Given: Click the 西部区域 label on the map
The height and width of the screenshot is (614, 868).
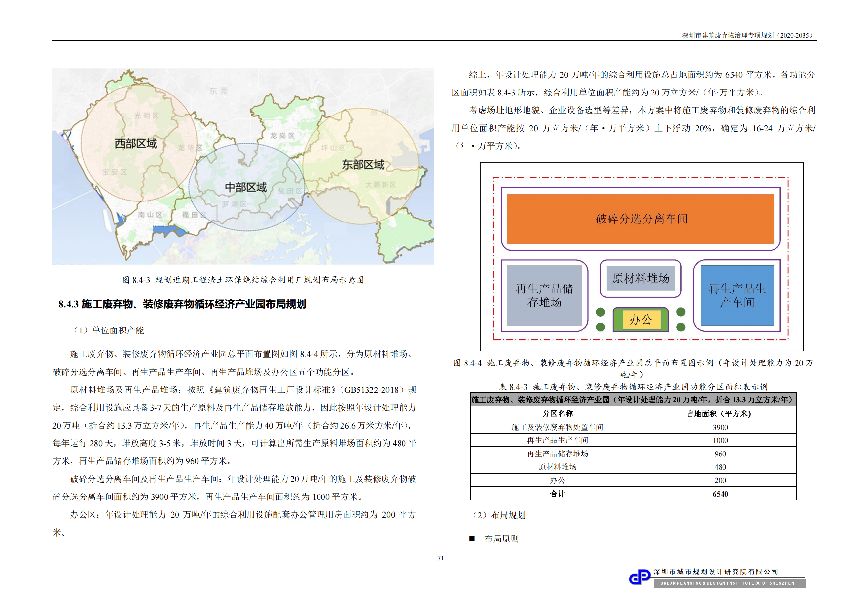Looking at the screenshot, I should [136, 144].
